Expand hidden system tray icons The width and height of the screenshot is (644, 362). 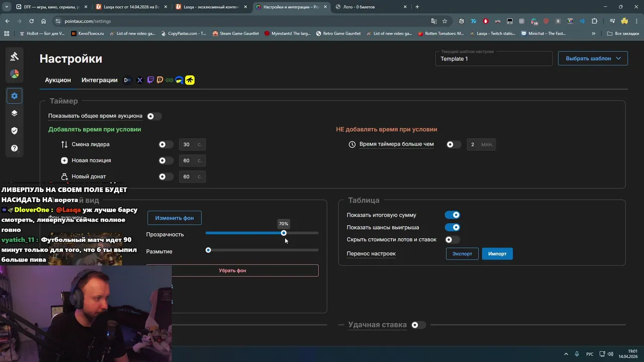coord(566,354)
